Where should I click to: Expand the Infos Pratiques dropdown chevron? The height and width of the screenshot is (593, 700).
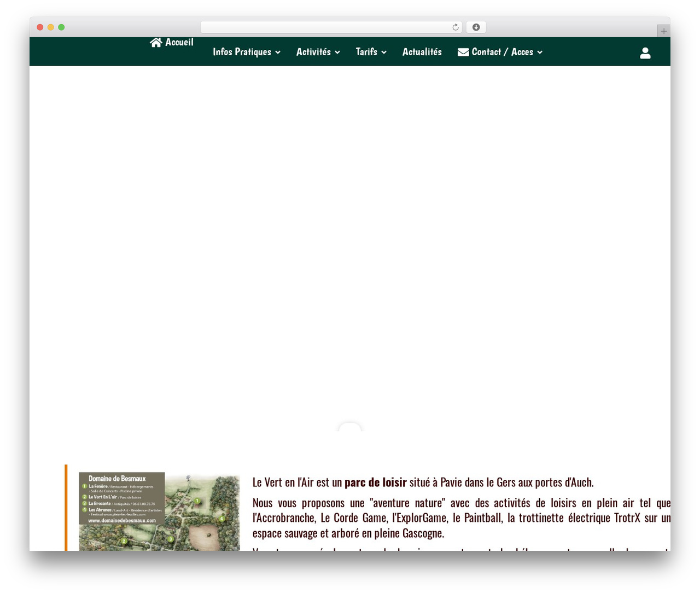278,53
